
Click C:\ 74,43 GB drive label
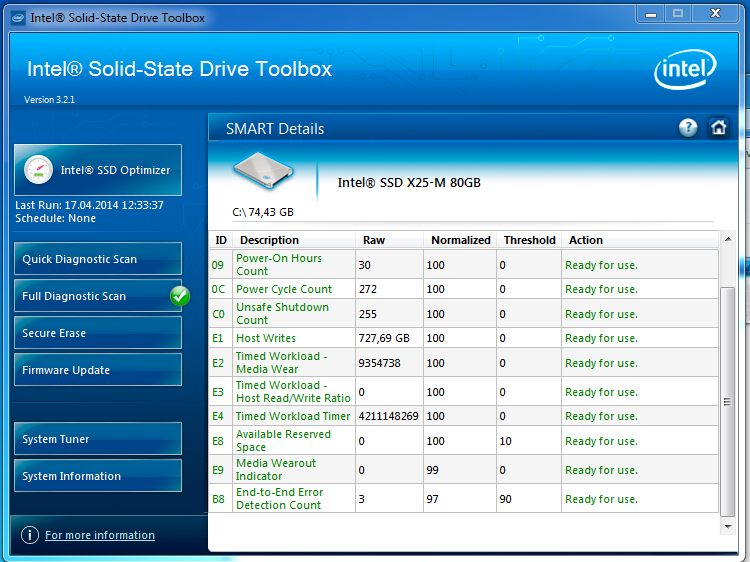point(263,212)
